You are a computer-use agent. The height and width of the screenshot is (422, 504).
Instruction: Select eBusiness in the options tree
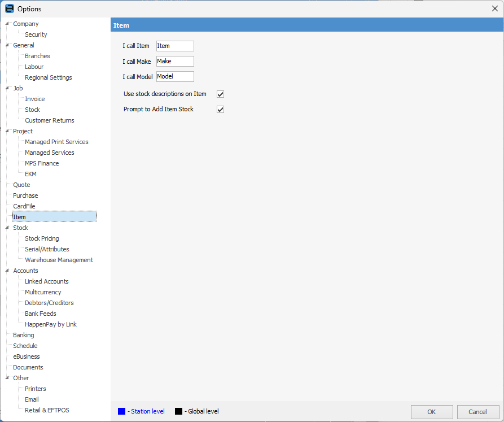click(27, 356)
